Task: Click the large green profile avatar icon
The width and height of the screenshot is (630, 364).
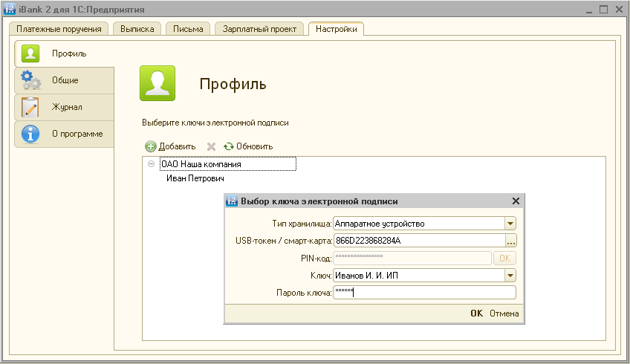Action: click(157, 83)
